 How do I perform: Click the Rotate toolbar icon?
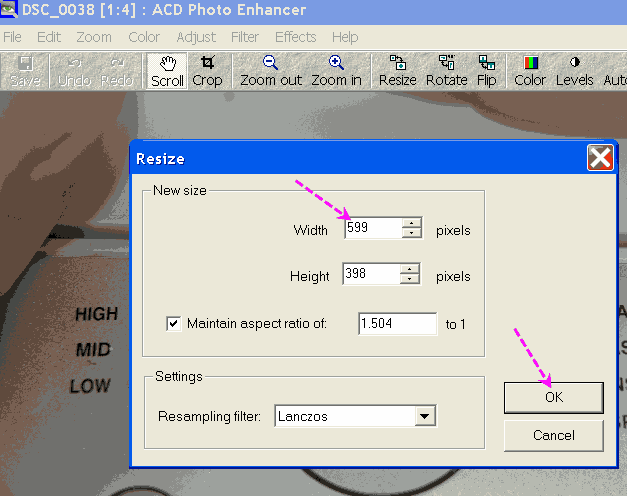click(x=447, y=71)
